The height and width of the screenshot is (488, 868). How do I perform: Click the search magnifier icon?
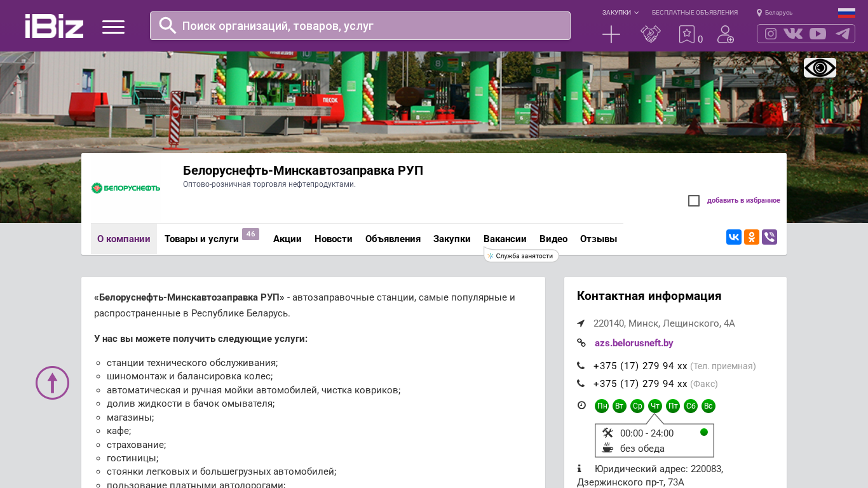click(x=168, y=25)
